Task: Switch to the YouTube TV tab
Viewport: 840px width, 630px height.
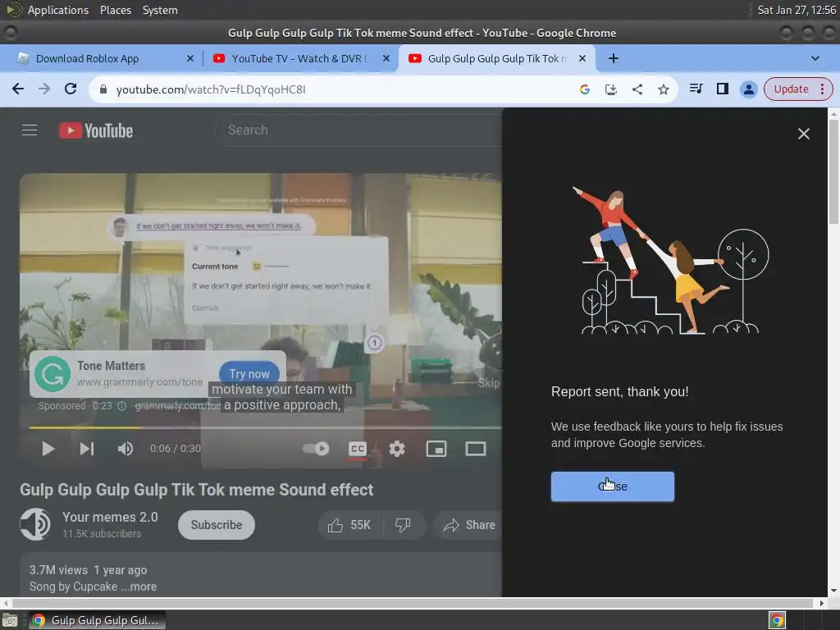Action: pyautogui.click(x=300, y=58)
